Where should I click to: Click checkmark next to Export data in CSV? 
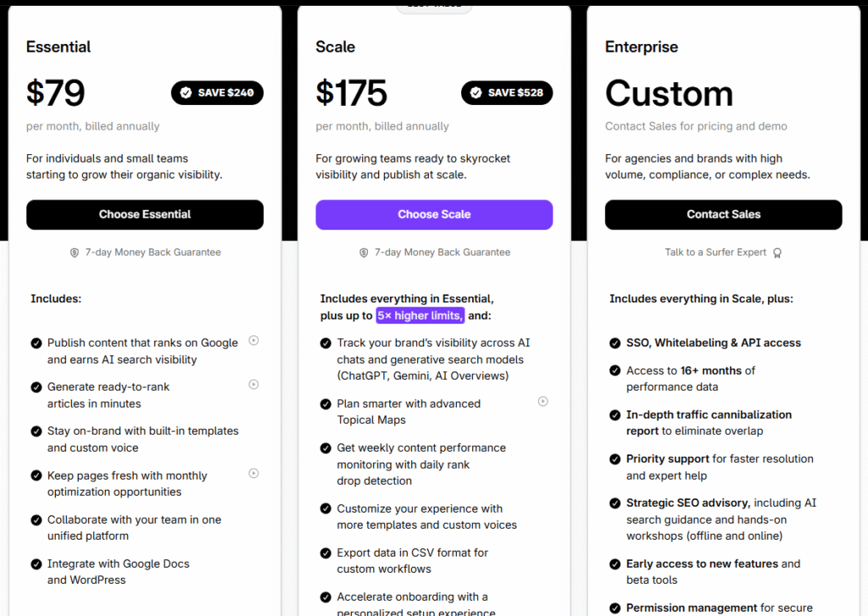[x=325, y=553]
